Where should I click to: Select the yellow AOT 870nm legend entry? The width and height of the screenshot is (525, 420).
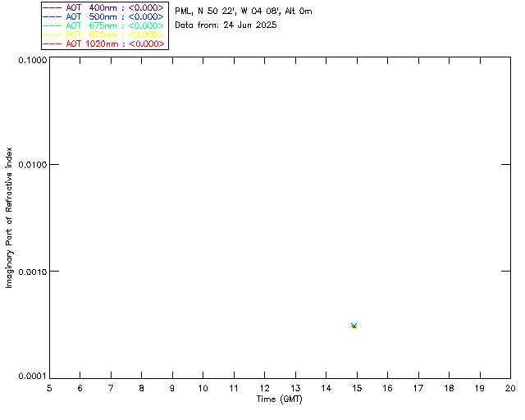click(104, 34)
